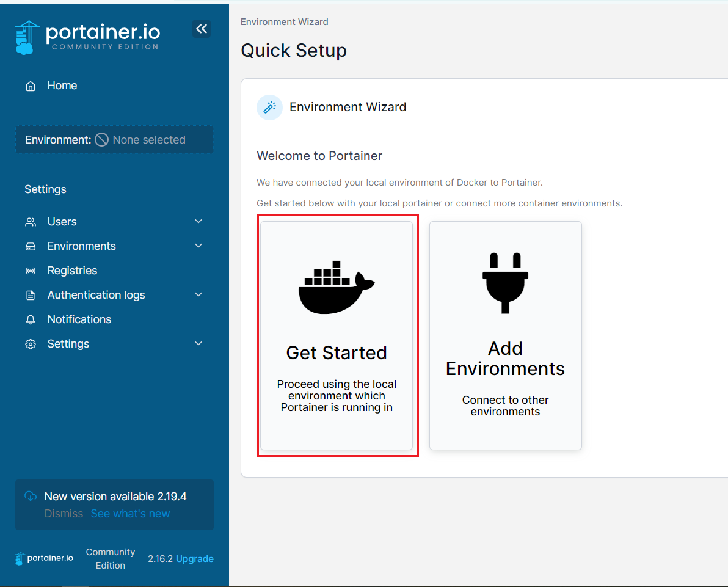
Task: Click the Notifications bell icon
Action: point(31,319)
